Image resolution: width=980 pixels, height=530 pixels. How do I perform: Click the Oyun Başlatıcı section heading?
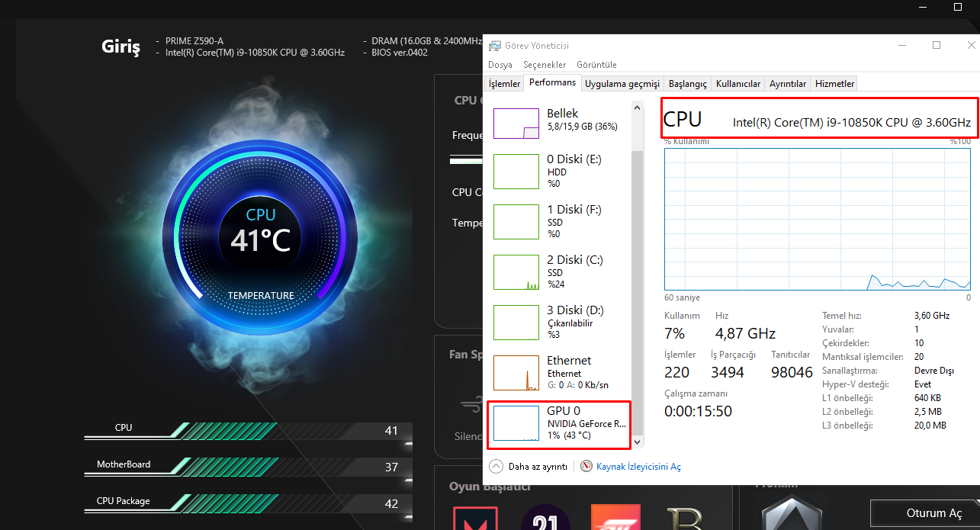pos(490,487)
